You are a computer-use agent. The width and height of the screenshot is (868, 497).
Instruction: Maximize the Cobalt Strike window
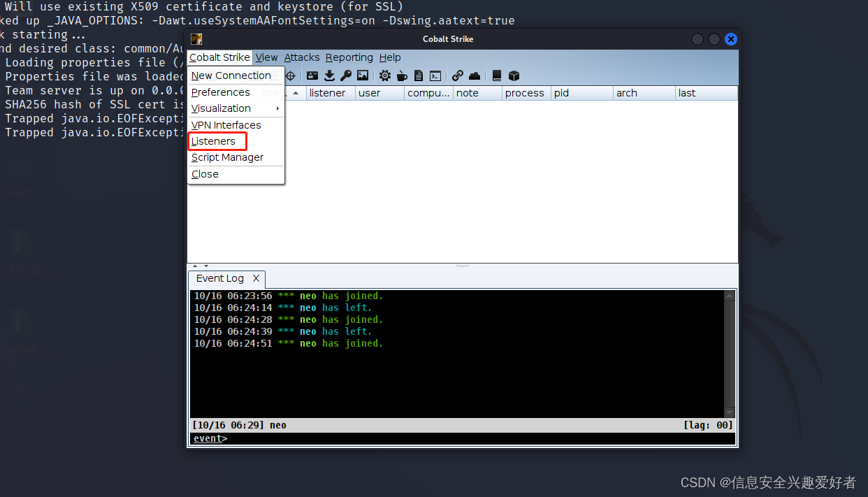pos(714,39)
